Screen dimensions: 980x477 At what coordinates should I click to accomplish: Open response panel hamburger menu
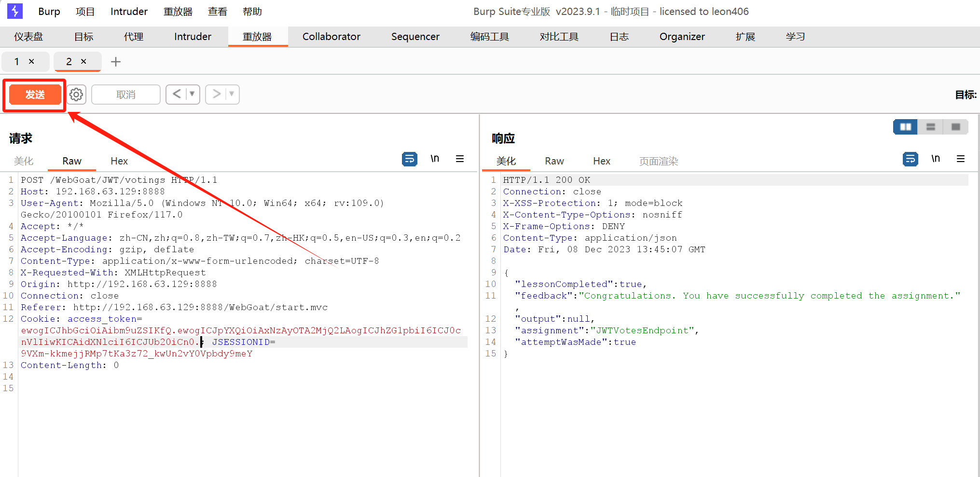click(961, 159)
